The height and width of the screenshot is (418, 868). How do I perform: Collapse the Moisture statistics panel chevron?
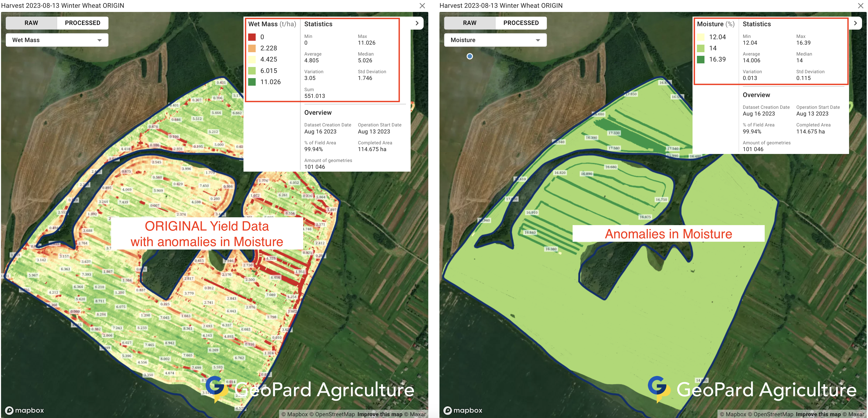(x=855, y=23)
